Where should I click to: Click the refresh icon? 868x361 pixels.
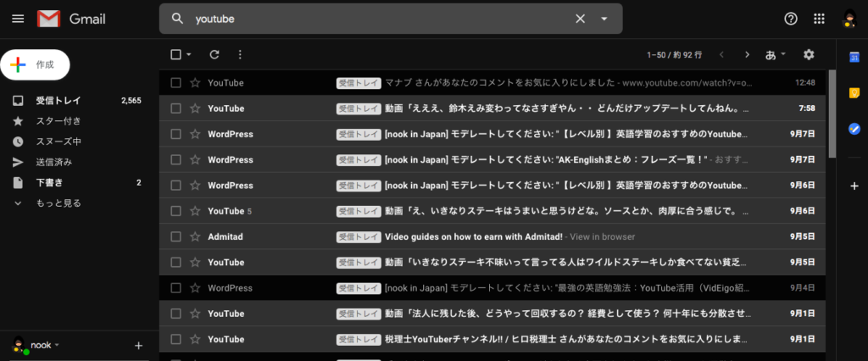[214, 54]
